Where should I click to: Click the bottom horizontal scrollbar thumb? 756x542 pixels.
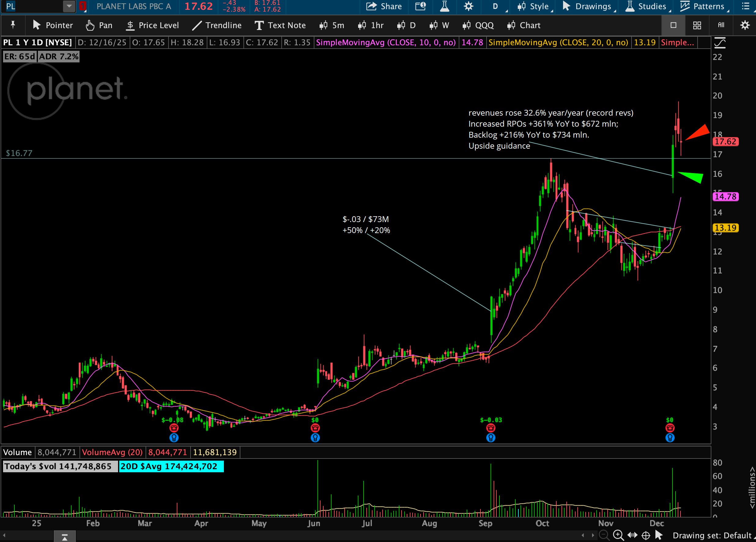(65, 536)
